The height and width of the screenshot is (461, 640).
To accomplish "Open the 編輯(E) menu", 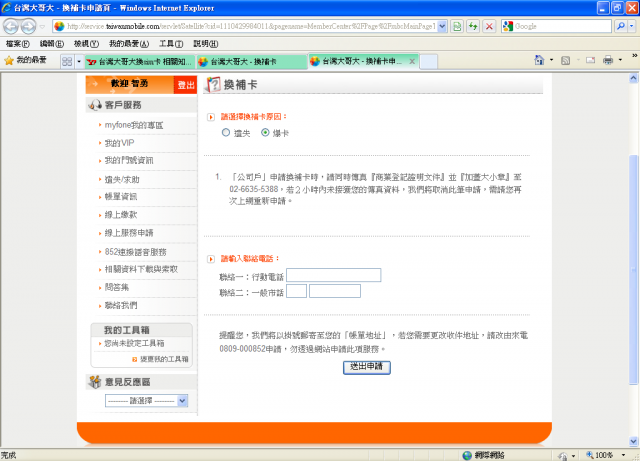I will 52,44.
